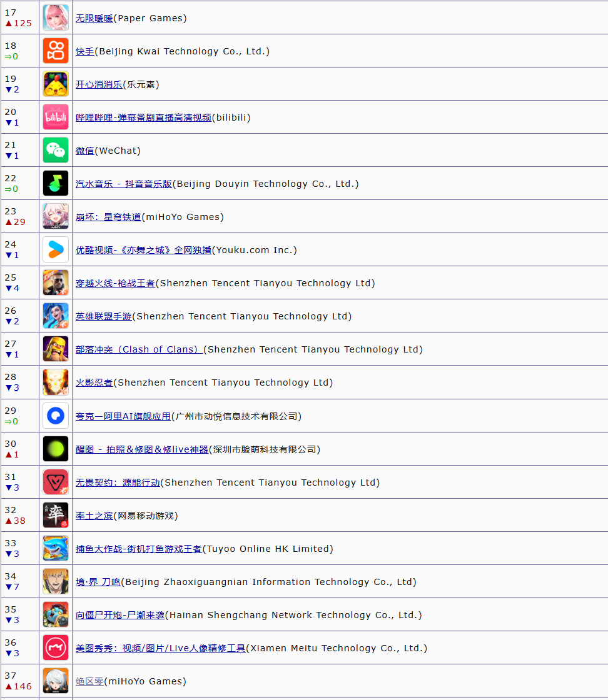Click publisher text (Tuyoo Online HK Limited)
The height and width of the screenshot is (700, 608).
click(268, 549)
